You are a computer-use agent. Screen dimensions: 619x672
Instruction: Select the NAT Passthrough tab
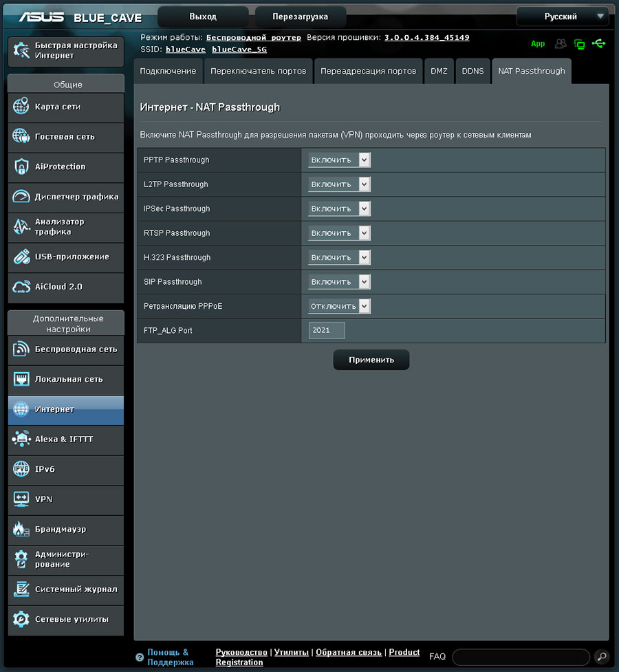[532, 71]
